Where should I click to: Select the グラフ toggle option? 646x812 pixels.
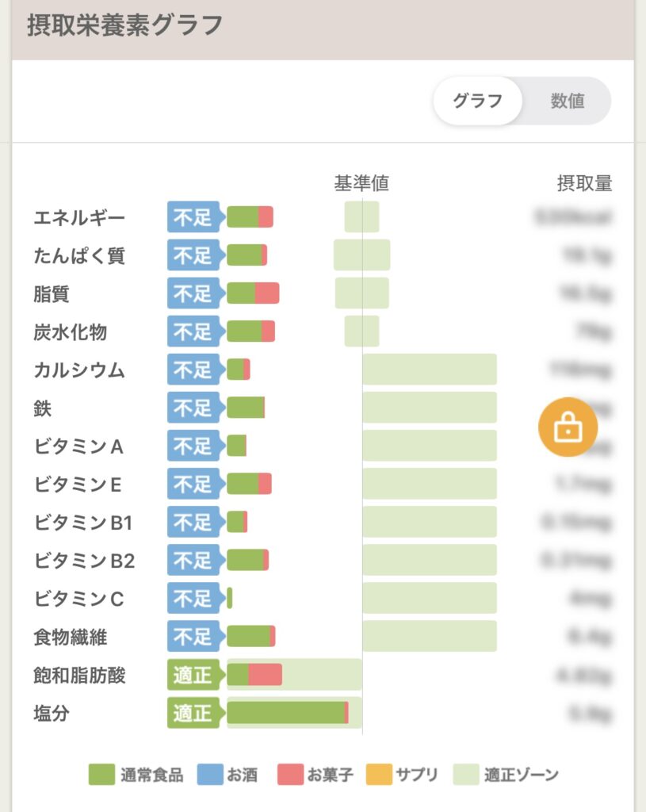coord(477,101)
